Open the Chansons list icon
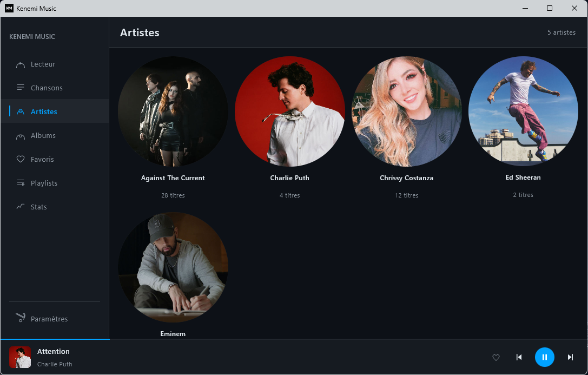 click(21, 88)
